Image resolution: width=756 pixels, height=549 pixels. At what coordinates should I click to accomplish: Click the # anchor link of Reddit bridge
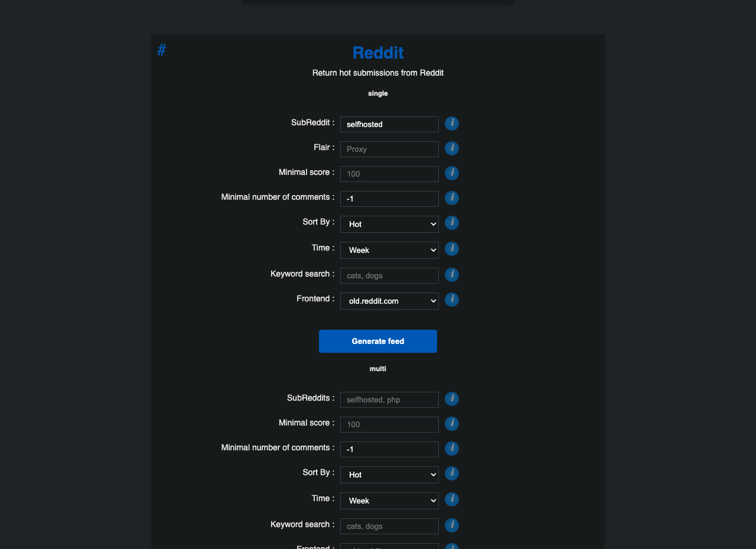(x=161, y=50)
